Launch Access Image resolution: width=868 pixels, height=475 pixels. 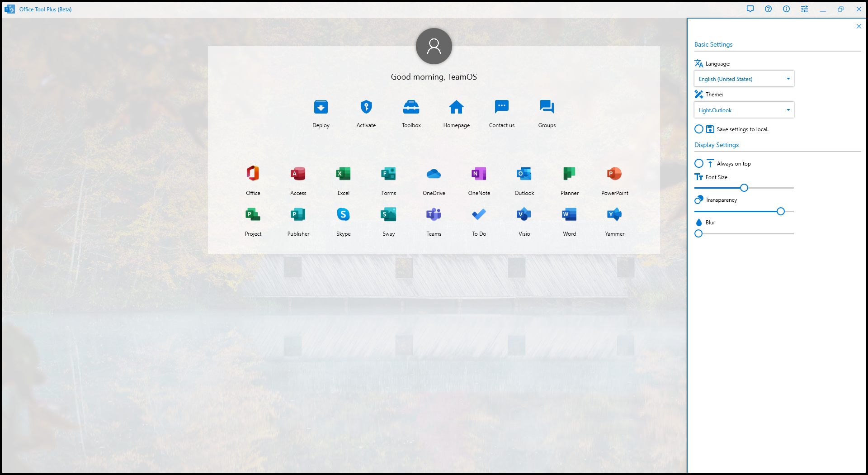[x=298, y=174]
